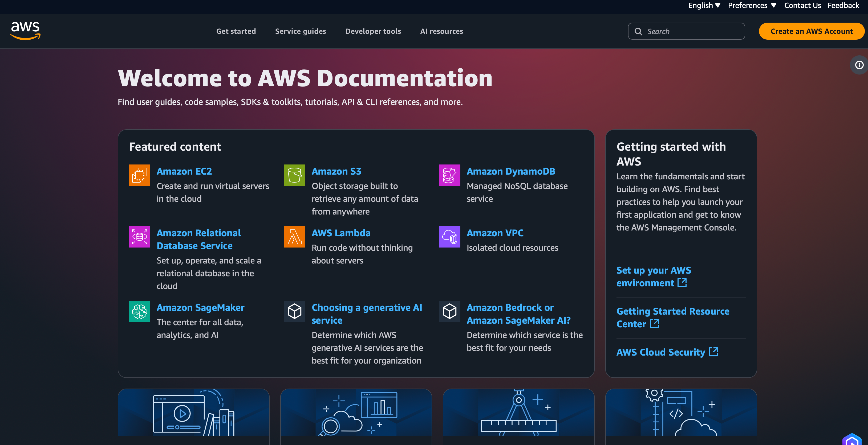Click the external link icon after Getting Started Resource Center
The height and width of the screenshot is (445, 868).
point(654,323)
